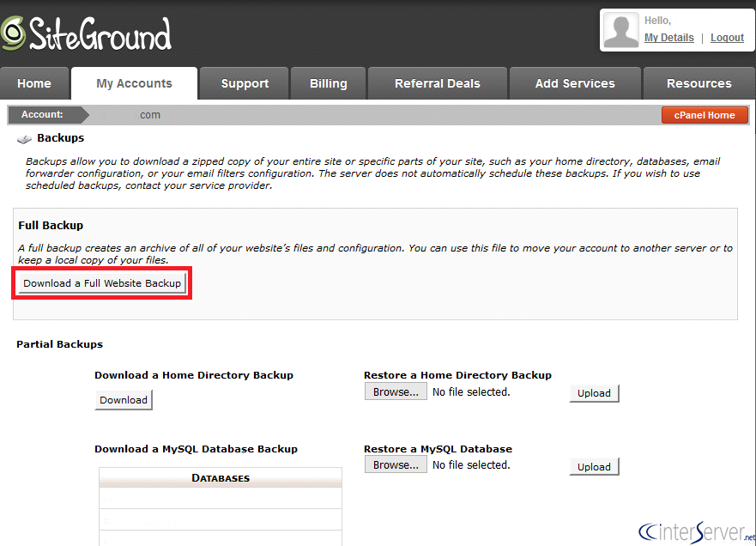The height and width of the screenshot is (546, 756).
Task: Open the Support tab
Action: click(244, 83)
